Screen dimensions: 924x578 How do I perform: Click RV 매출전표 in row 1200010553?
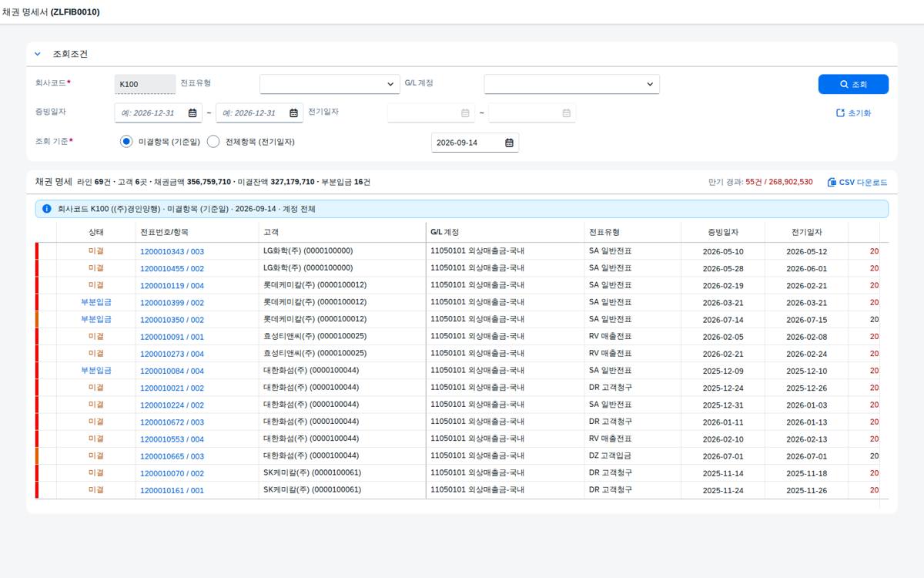pos(611,439)
